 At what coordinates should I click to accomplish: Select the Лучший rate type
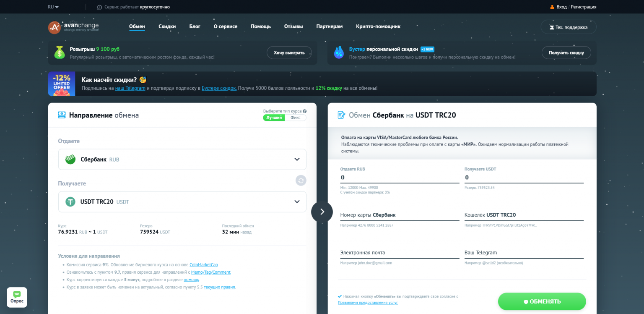274,118
